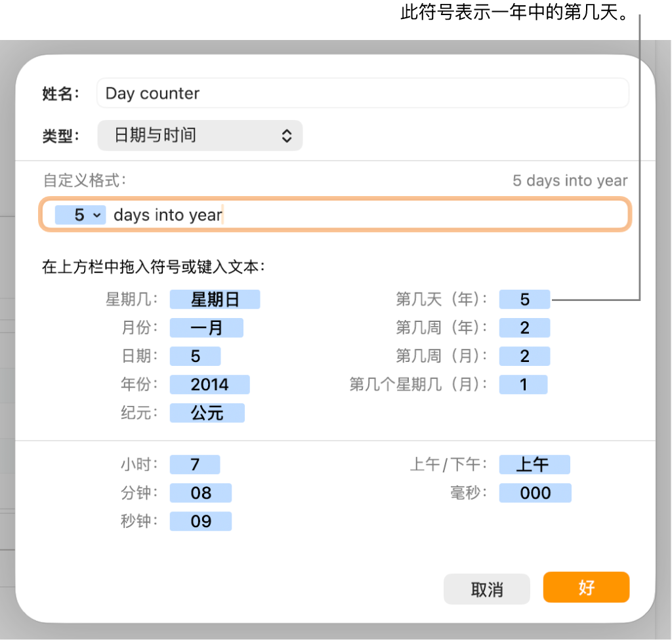This screenshot has height=640, width=672.
Task: Select the 一月 month token
Action: click(x=206, y=327)
